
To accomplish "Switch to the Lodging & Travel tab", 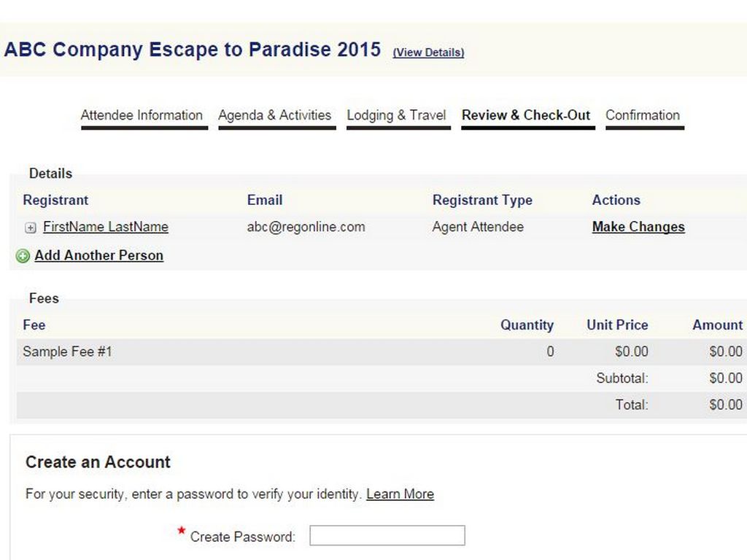I will coord(396,115).
